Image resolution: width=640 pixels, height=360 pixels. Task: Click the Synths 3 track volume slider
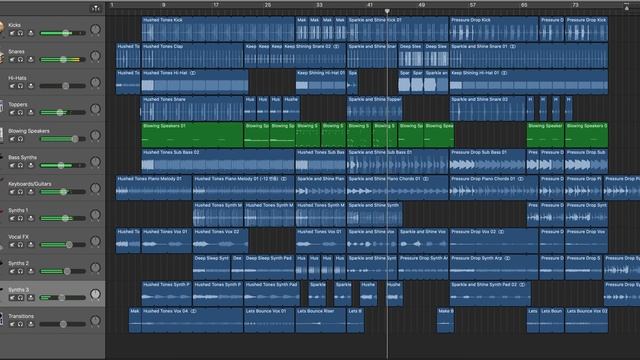[62, 298]
